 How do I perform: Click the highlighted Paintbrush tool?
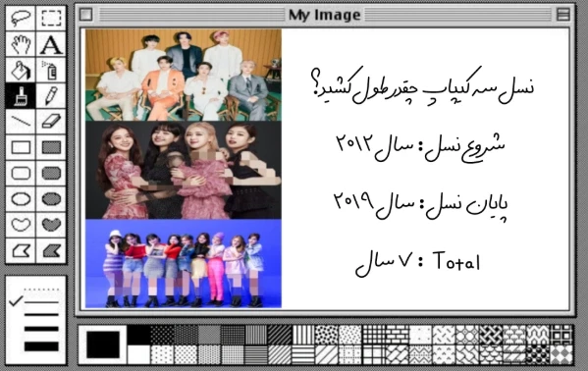click(21, 95)
